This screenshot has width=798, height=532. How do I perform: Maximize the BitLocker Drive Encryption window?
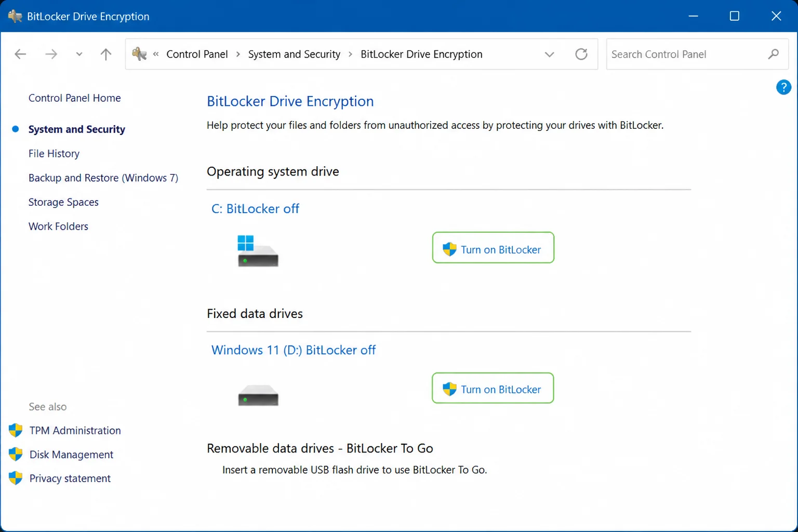tap(735, 16)
